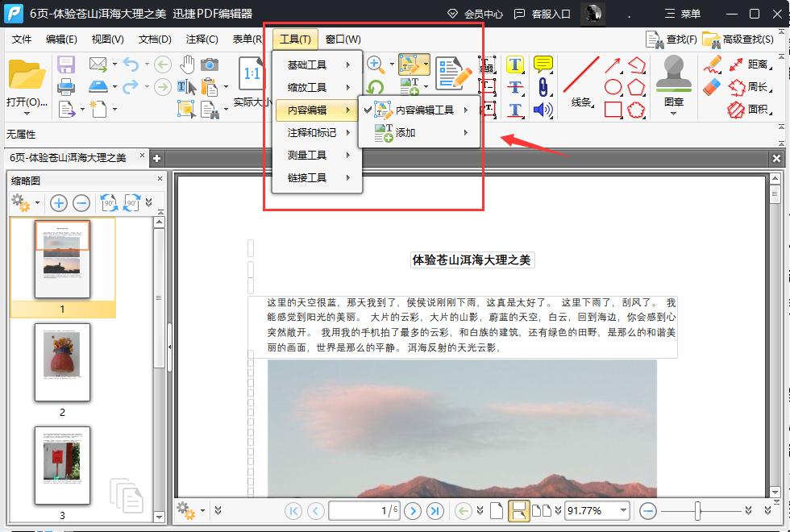Click the print document icon
This screenshot has width=790, height=532.
[x=64, y=88]
